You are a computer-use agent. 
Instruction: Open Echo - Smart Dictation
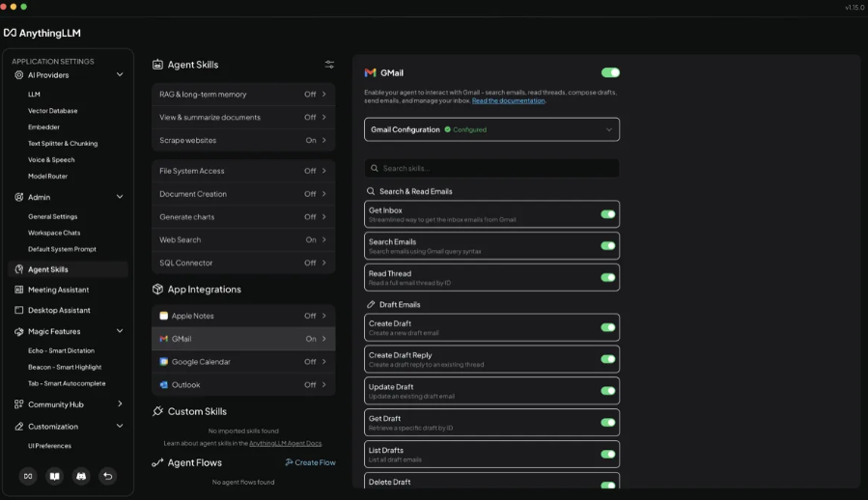pyautogui.click(x=62, y=350)
